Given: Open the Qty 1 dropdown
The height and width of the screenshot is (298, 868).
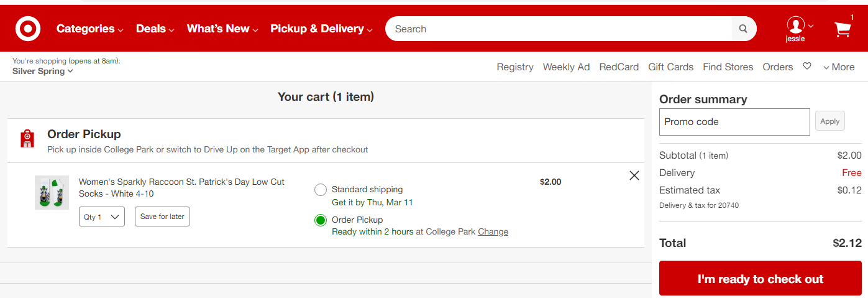Looking at the screenshot, I should pos(102,217).
